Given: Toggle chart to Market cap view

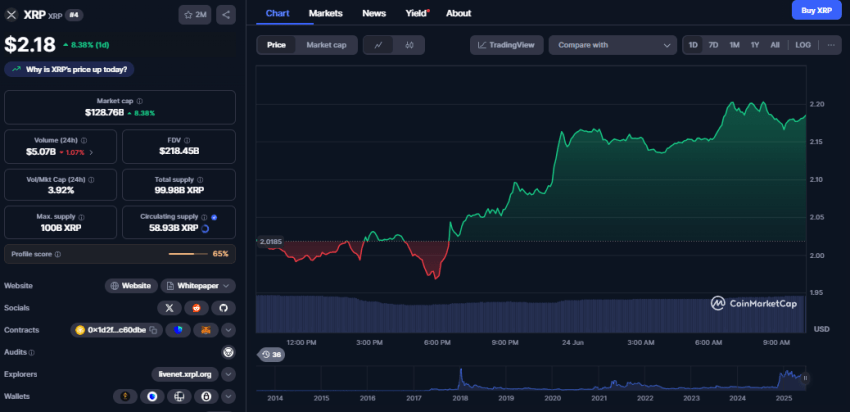Looking at the screenshot, I should (326, 45).
